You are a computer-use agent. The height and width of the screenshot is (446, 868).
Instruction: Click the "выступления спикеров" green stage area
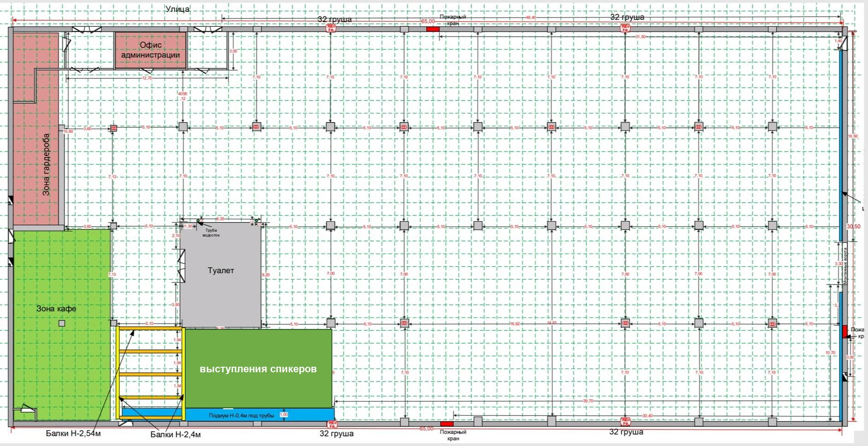pyautogui.click(x=258, y=369)
